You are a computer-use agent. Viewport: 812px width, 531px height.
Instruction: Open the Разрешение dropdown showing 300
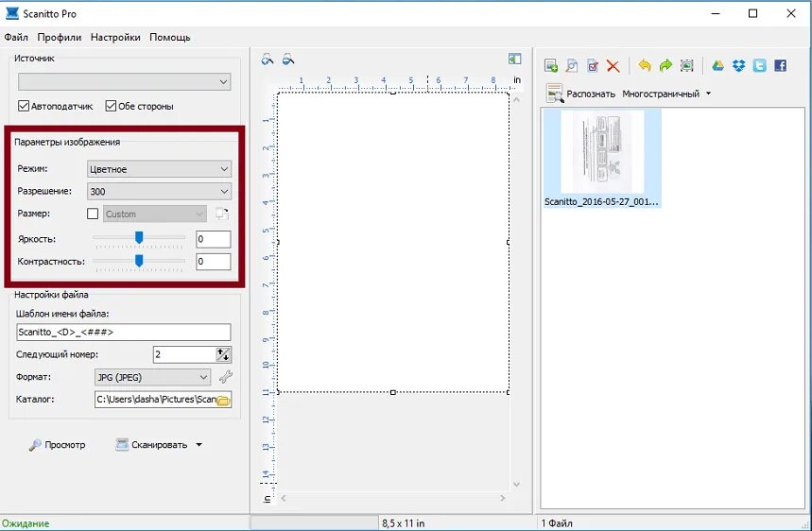click(x=159, y=191)
